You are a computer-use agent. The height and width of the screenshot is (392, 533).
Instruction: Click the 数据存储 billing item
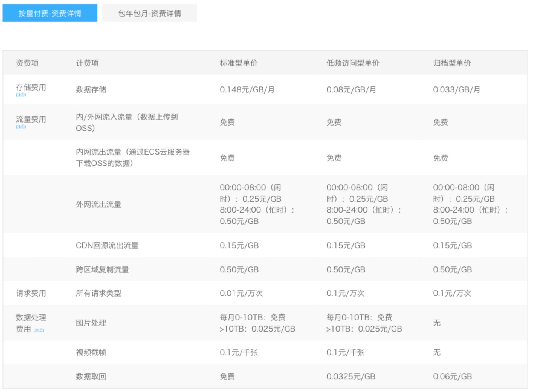(x=91, y=90)
